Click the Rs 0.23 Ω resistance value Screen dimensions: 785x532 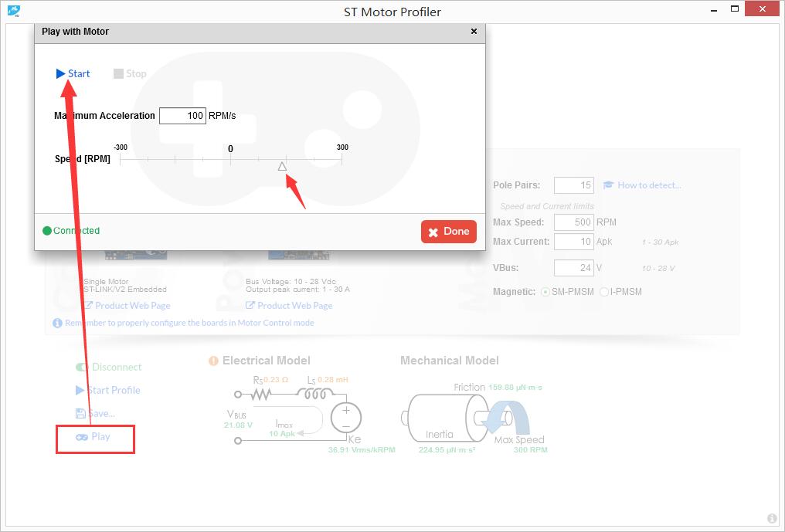pos(277,380)
